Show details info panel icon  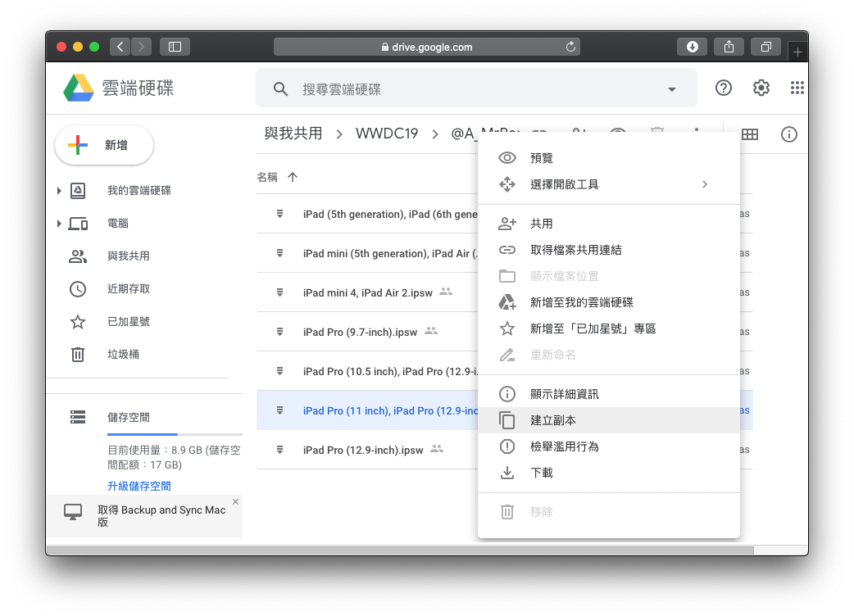click(788, 134)
